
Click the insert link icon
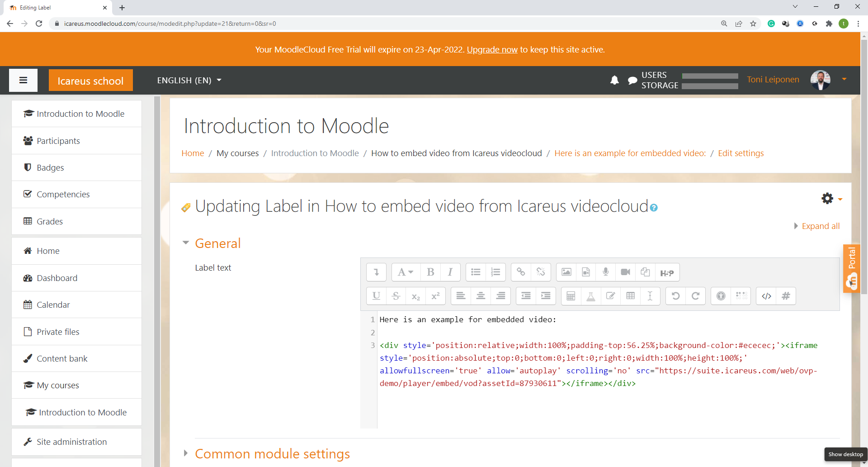[x=521, y=272]
